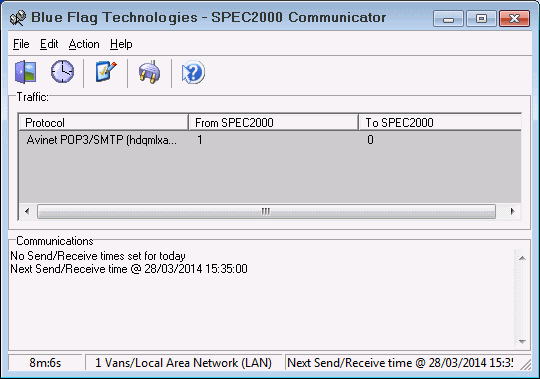Maximize the SPEC2000 Communicator window
Viewport: 540px width, 379px height.
click(x=481, y=19)
